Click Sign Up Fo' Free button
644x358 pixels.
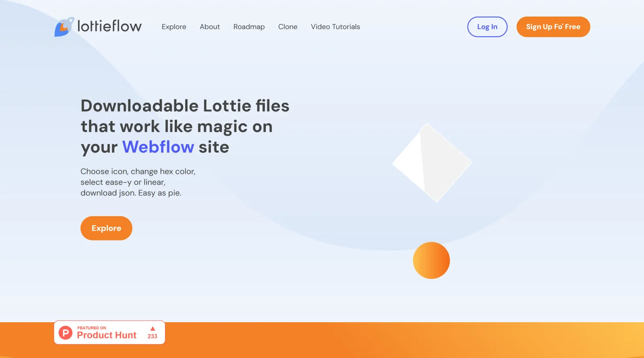coord(553,27)
